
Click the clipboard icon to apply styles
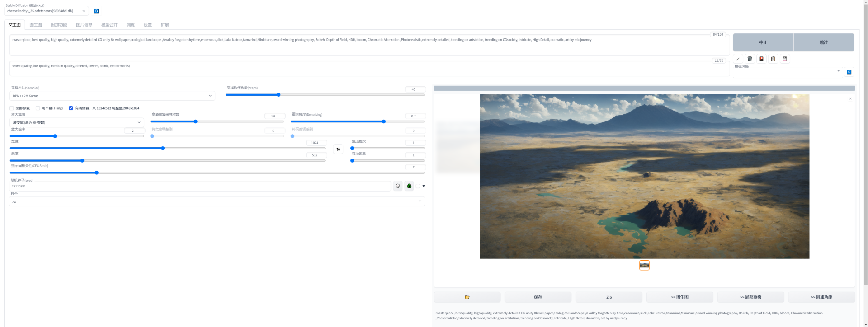click(x=774, y=59)
